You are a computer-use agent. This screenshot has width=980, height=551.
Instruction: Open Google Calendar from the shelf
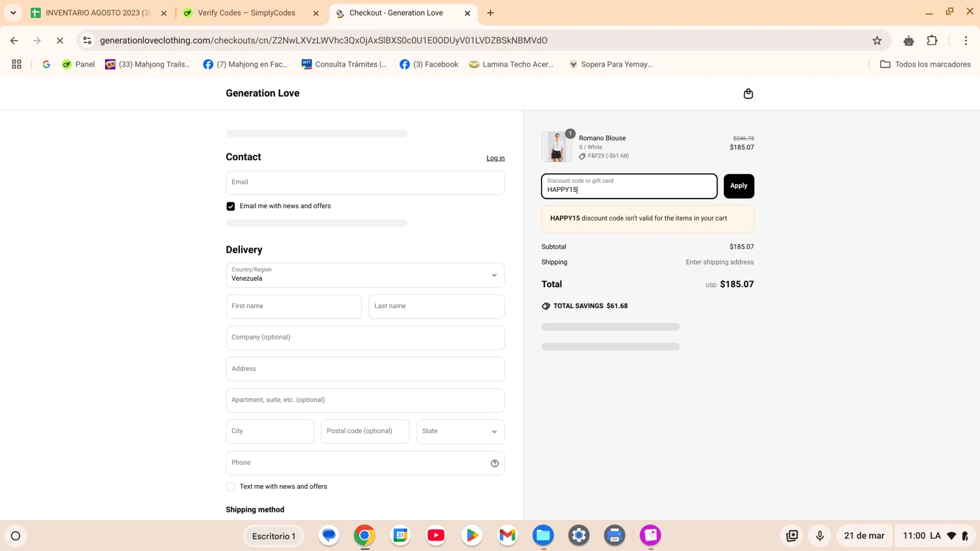click(x=400, y=535)
